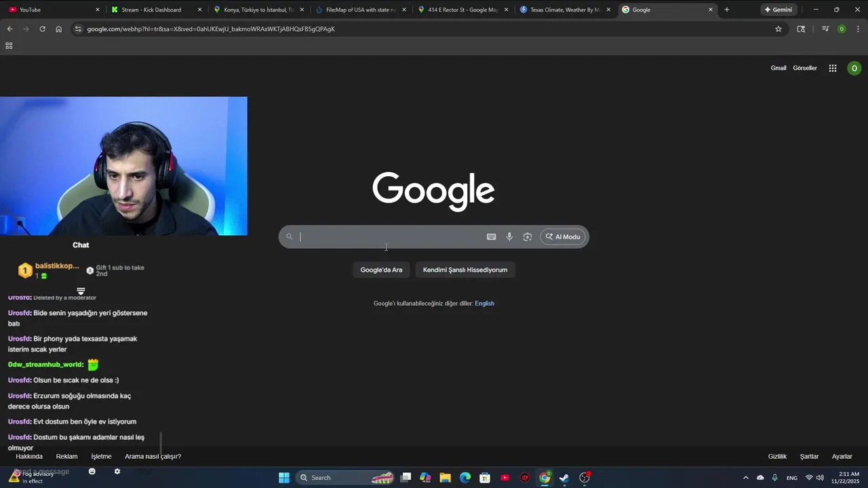Open a new browser tab
868x488 pixels.
[727, 9]
